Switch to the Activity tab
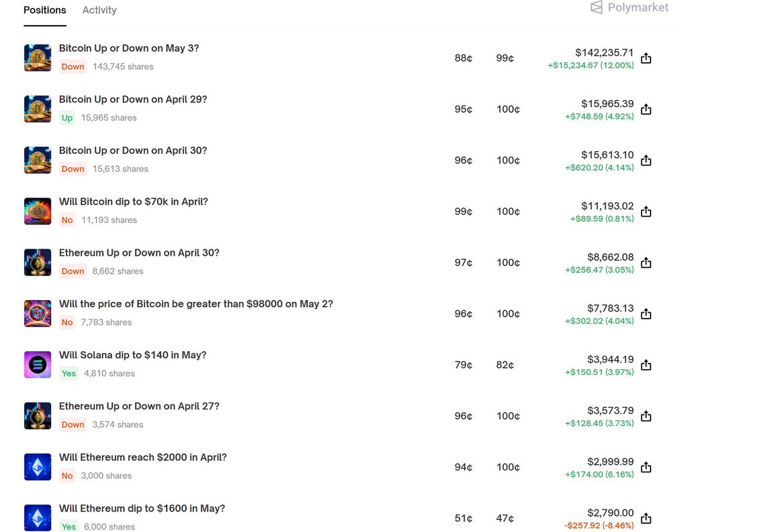The image size is (769, 532). (x=99, y=10)
